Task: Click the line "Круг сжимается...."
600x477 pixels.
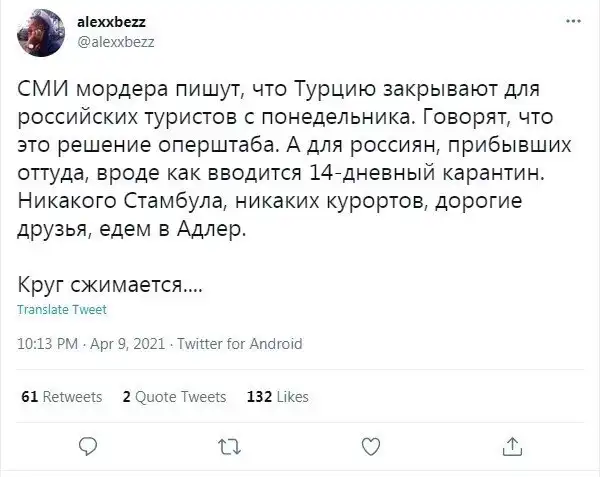Action: pyautogui.click(x=112, y=285)
